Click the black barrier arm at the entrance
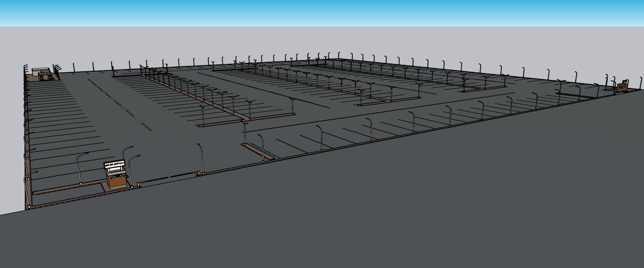The height and width of the screenshot is (268, 644). click(x=157, y=180)
